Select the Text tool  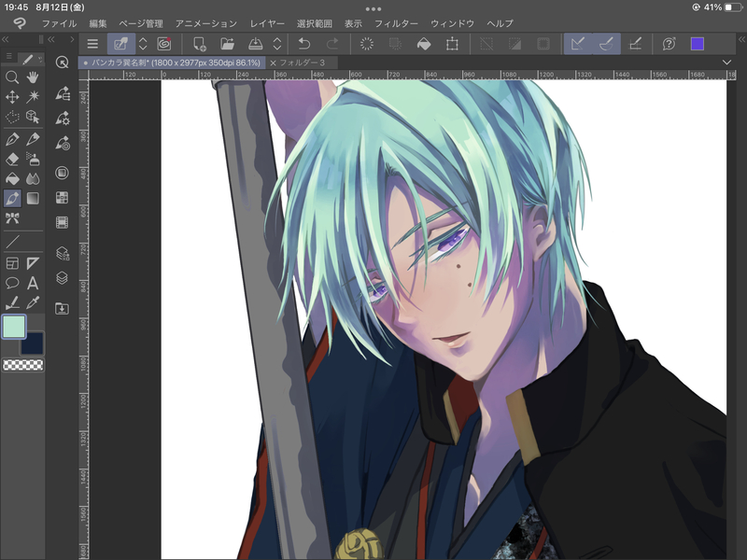33,283
